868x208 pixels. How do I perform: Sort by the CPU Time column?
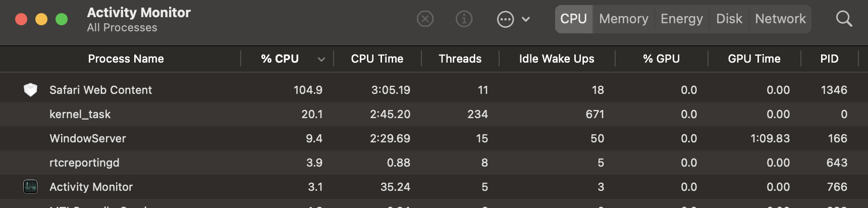(x=377, y=59)
